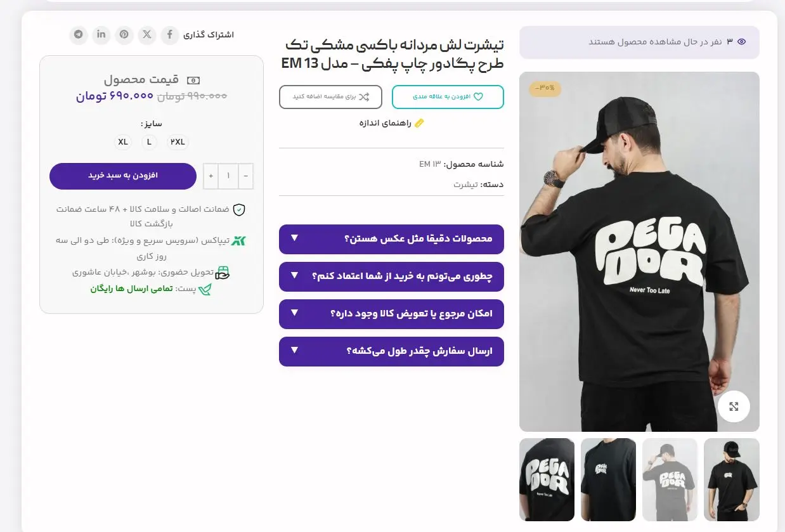Screen dimensions: 785x532
Task: Expand the 'چطوری می‌تونم به خرید از شما اعتماد کنم؟' question
Action: [x=391, y=276]
